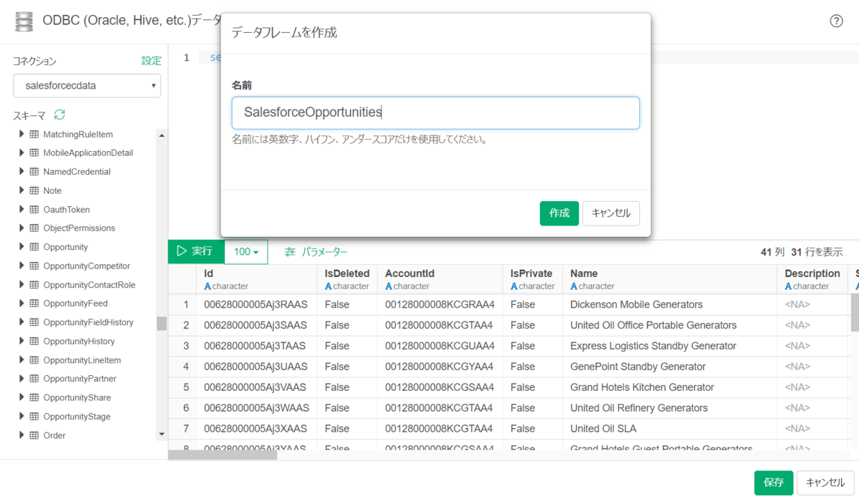Viewport: 859px width, 504px height.
Task: Click the table icon beside Order
Action: tap(34, 435)
